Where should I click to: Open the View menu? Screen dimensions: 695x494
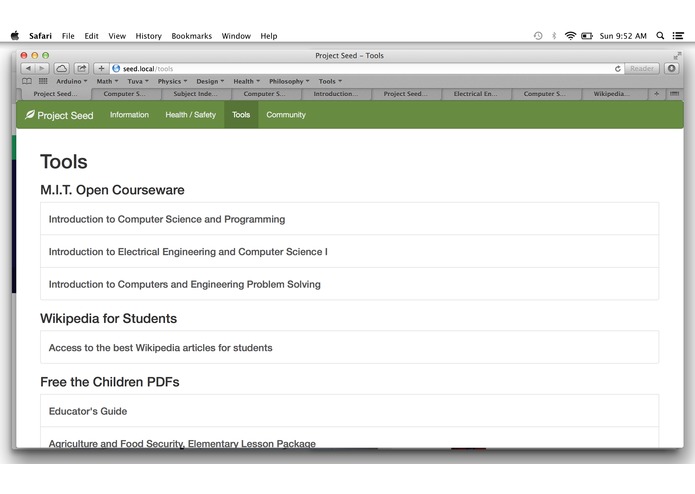(117, 36)
